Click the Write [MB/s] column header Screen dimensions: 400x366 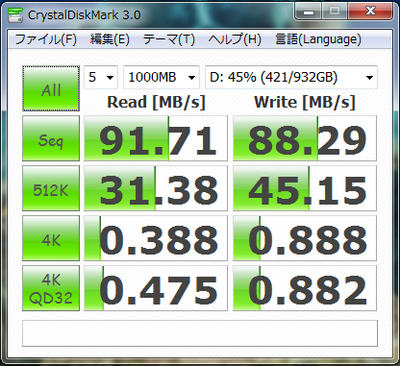pos(305,102)
